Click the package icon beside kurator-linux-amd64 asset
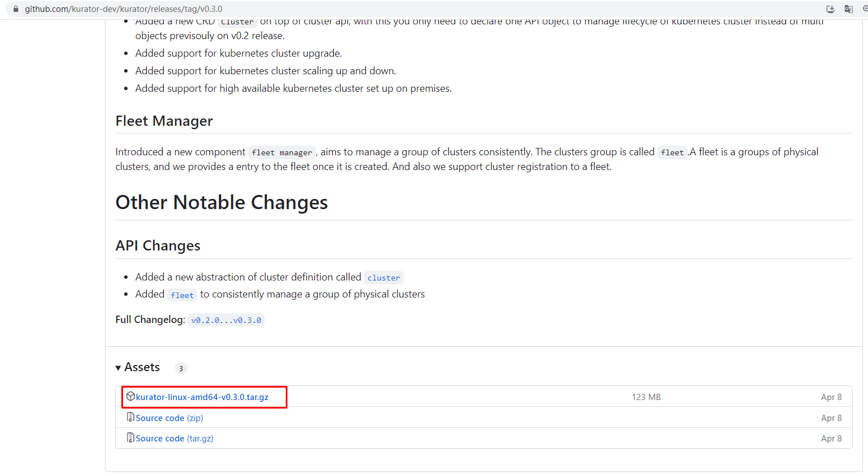This screenshot has width=868, height=476. tap(130, 396)
